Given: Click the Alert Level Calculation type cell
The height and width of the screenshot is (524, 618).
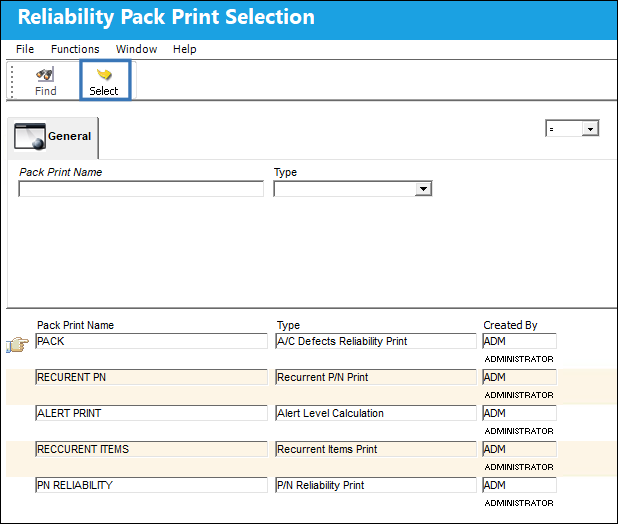Looking at the screenshot, I should (376, 413).
